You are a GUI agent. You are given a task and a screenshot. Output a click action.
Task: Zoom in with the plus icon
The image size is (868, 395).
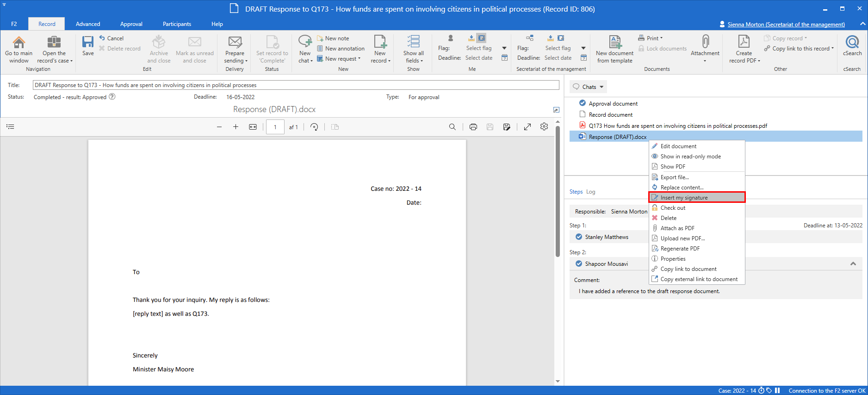click(236, 127)
